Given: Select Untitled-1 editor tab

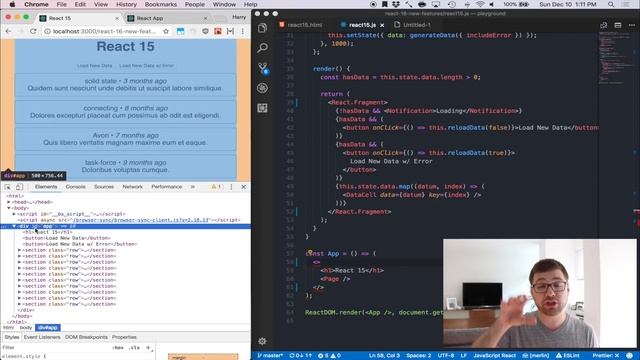Looking at the screenshot, I should tap(412, 25).
